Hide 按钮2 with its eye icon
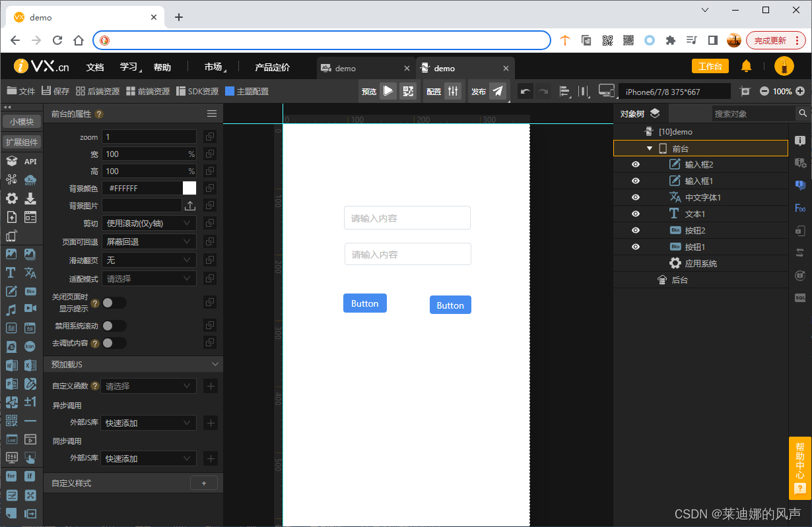812x527 pixels. 636,230
